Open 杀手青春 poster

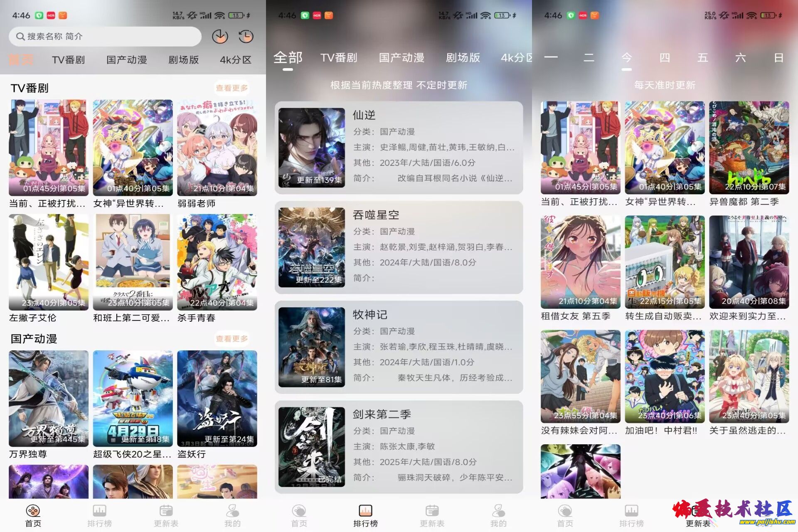pos(217,262)
